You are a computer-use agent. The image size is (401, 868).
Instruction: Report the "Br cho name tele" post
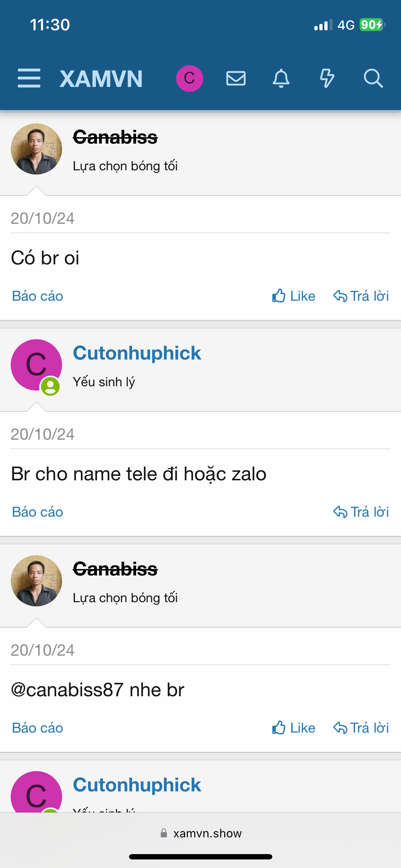pyautogui.click(x=37, y=512)
